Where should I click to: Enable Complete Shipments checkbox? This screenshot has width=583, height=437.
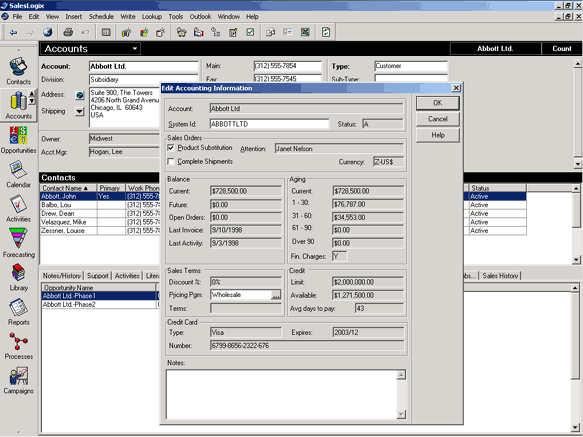[171, 161]
